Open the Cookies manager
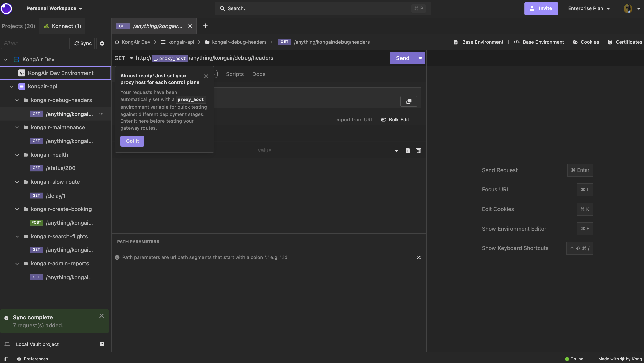 [x=586, y=42]
